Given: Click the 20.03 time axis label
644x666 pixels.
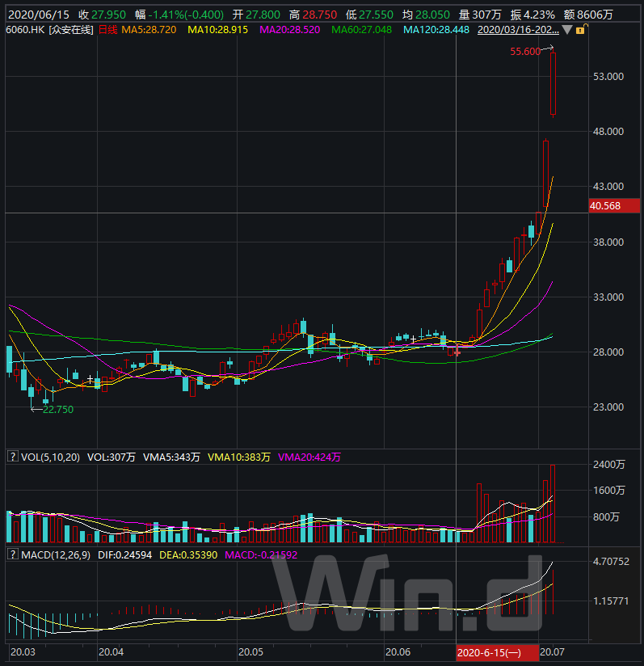Looking at the screenshot, I should click(x=23, y=652).
